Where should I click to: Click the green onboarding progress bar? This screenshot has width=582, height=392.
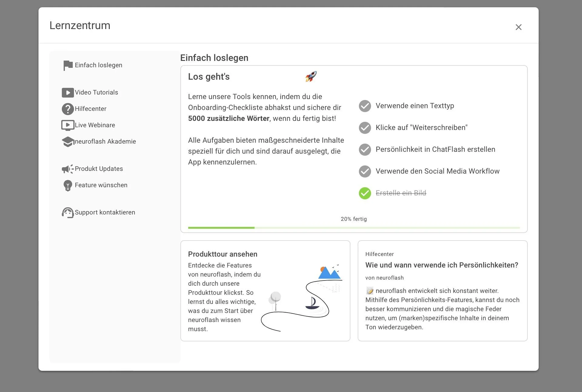click(x=221, y=228)
